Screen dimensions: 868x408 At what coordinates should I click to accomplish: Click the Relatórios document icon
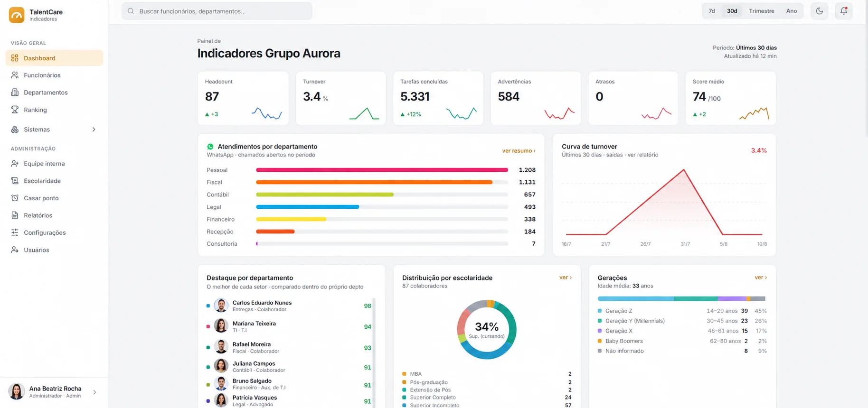pyautogui.click(x=15, y=215)
